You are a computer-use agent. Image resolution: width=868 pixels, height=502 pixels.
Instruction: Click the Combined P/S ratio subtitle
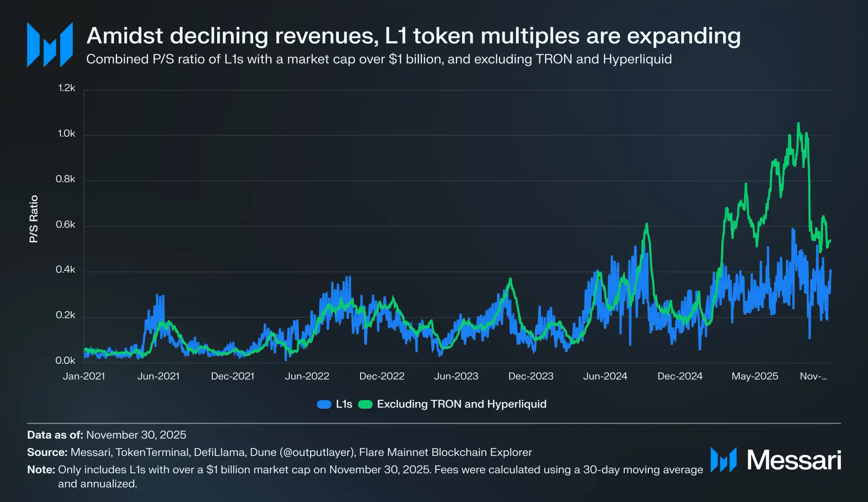tap(379, 59)
